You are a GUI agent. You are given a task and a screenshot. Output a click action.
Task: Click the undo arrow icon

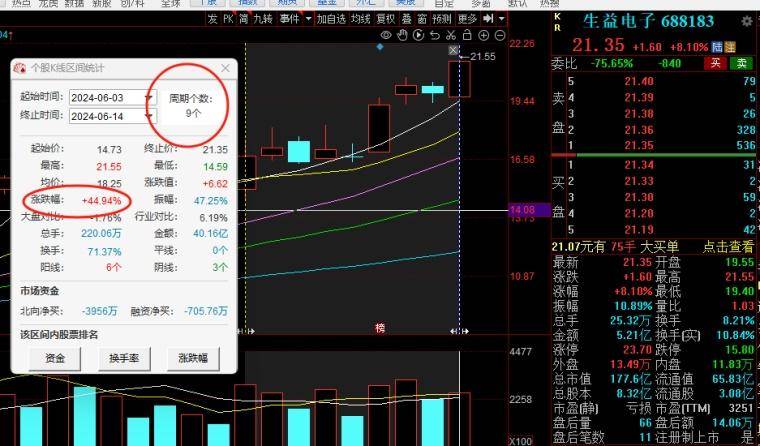click(435, 35)
